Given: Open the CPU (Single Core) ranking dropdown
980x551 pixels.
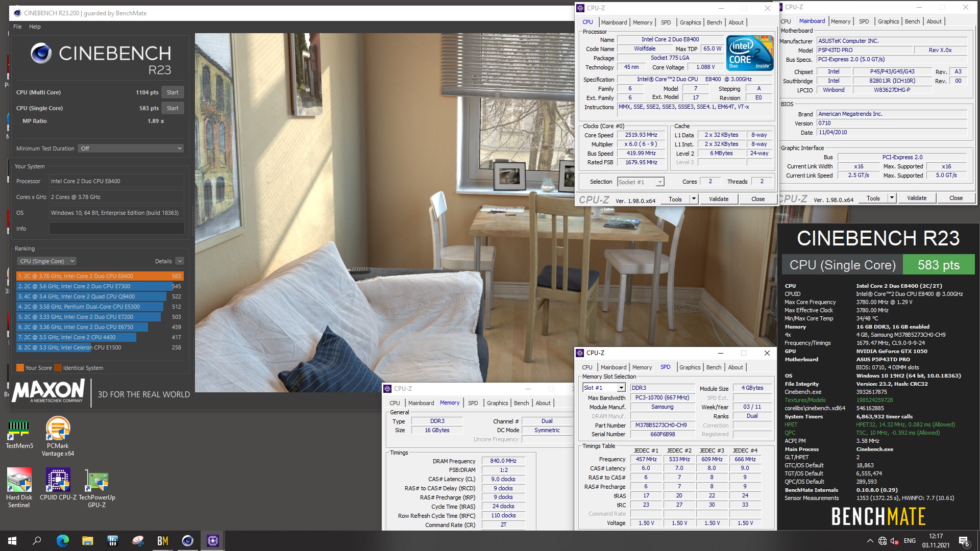Looking at the screenshot, I should 46,261.
